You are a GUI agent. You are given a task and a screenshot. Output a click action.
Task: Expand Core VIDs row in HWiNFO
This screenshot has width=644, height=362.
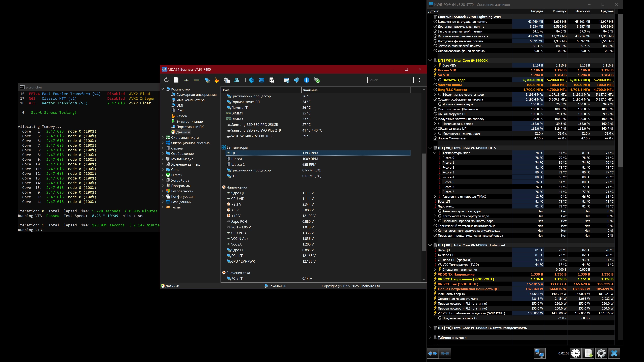435,66
